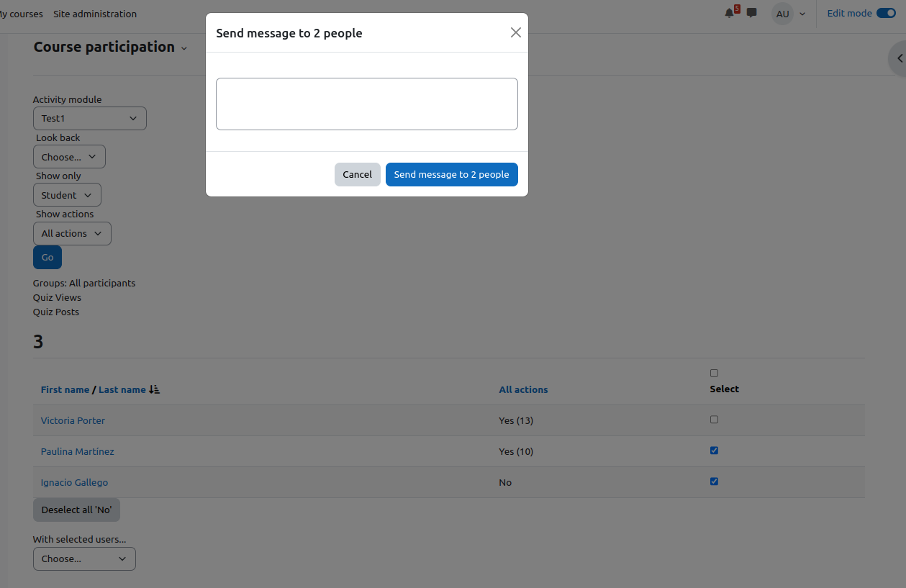Uncheck Paulina Martínez's select checkbox
Image resolution: width=906 pixels, height=588 pixels.
point(714,451)
